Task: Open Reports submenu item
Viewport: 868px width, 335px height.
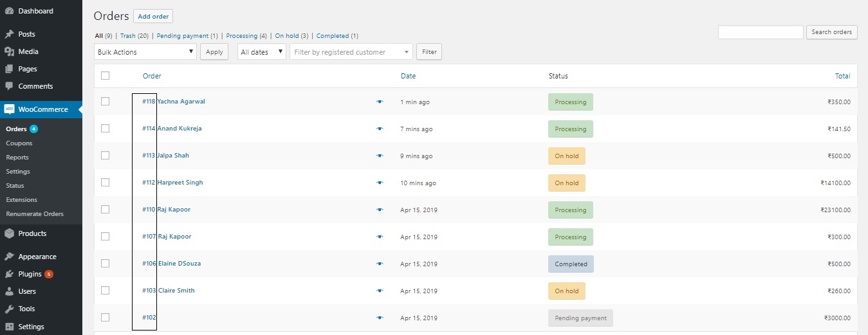Action: click(18, 158)
